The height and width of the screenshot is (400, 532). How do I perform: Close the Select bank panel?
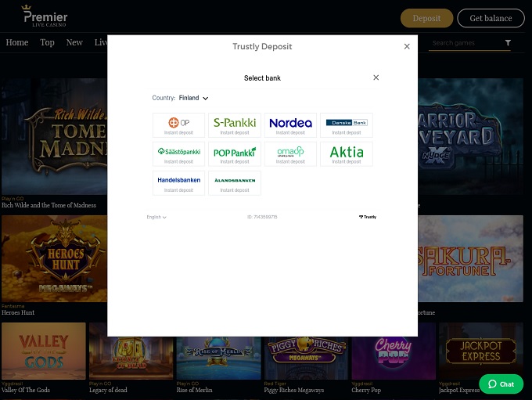pos(376,77)
